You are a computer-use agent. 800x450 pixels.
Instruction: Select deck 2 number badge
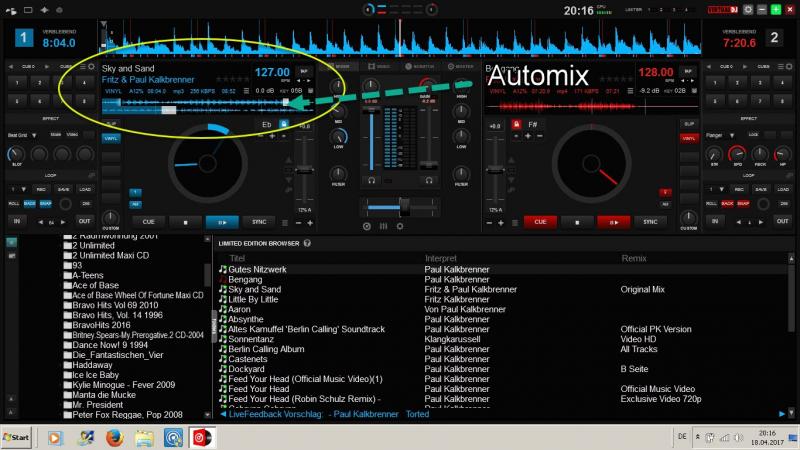pyautogui.click(x=774, y=38)
